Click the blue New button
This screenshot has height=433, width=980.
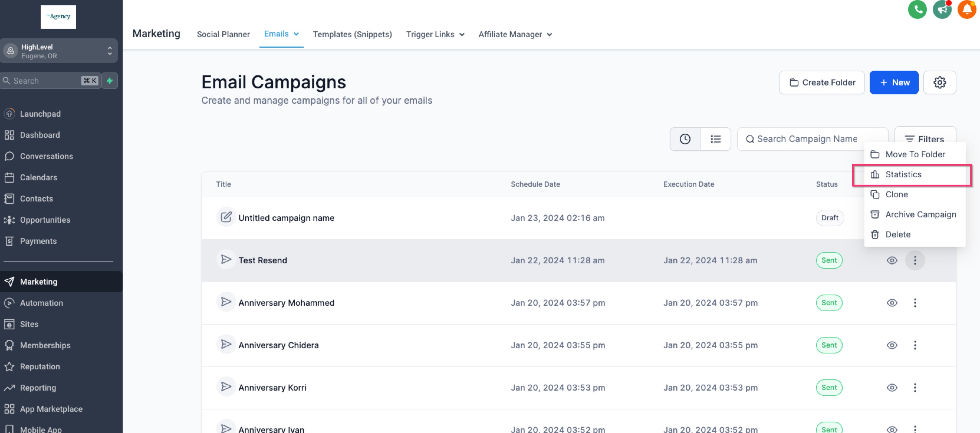click(x=894, y=82)
